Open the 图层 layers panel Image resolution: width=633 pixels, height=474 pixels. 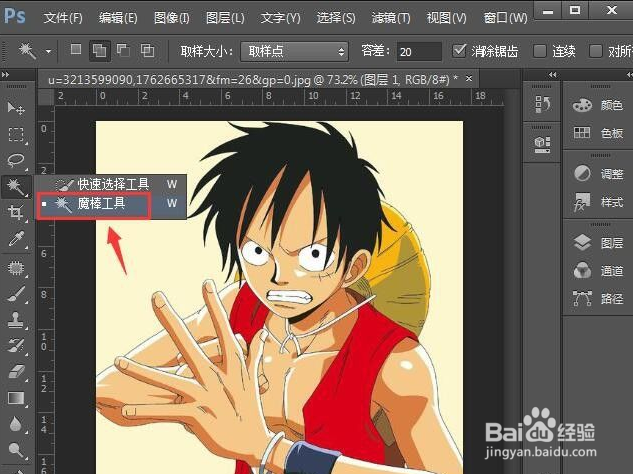[x=598, y=243]
